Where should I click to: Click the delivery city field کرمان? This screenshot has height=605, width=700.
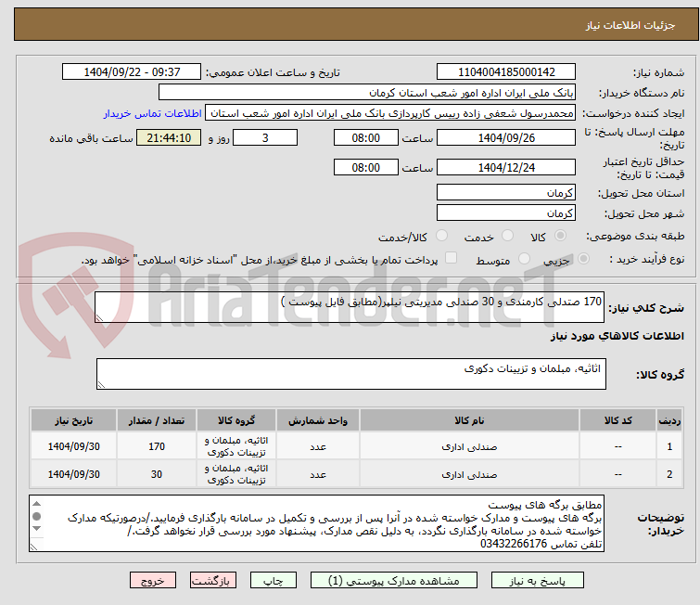(x=506, y=212)
